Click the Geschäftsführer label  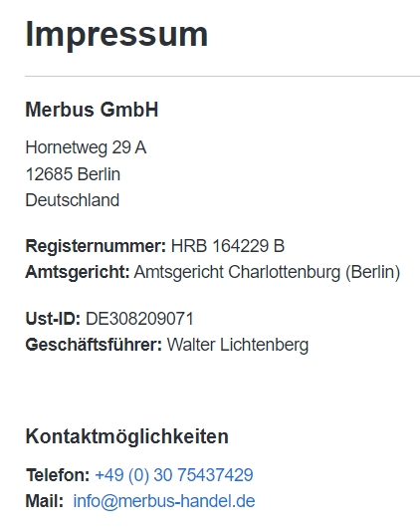94,345
